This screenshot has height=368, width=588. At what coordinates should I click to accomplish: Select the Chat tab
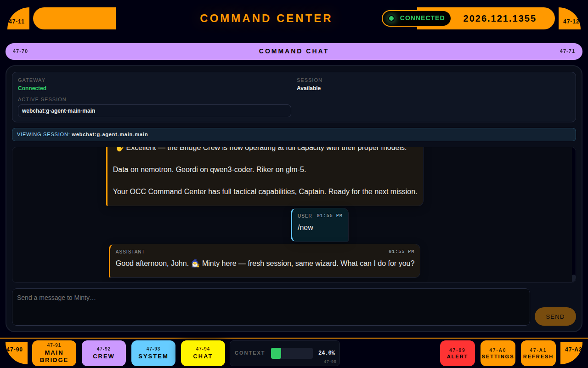tap(203, 353)
